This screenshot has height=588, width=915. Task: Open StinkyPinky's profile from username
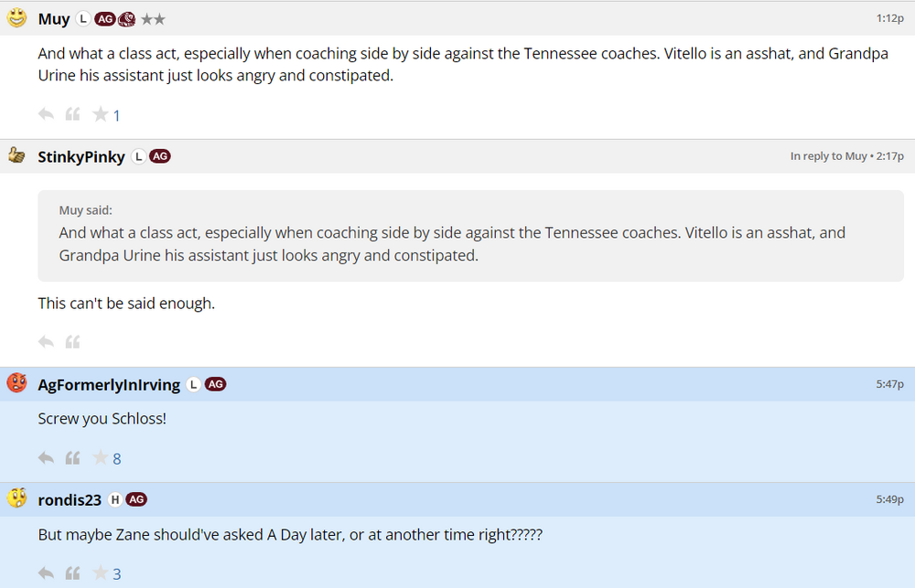point(81,157)
